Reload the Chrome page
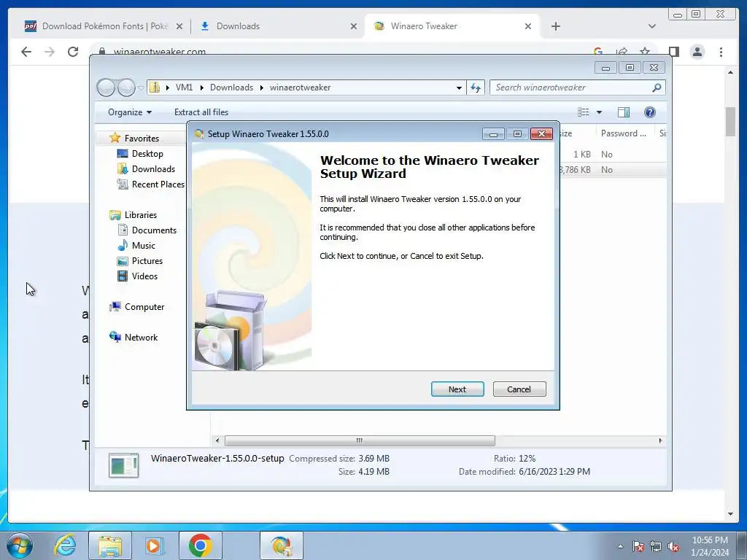Viewport: 747px width, 560px height. coord(73,52)
